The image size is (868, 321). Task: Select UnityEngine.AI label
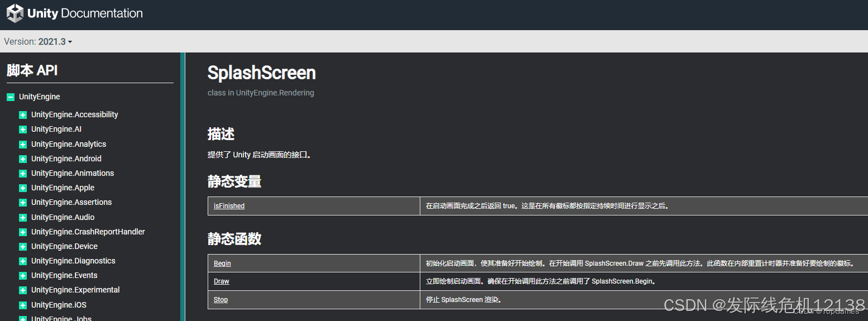pyautogui.click(x=56, y=129)
